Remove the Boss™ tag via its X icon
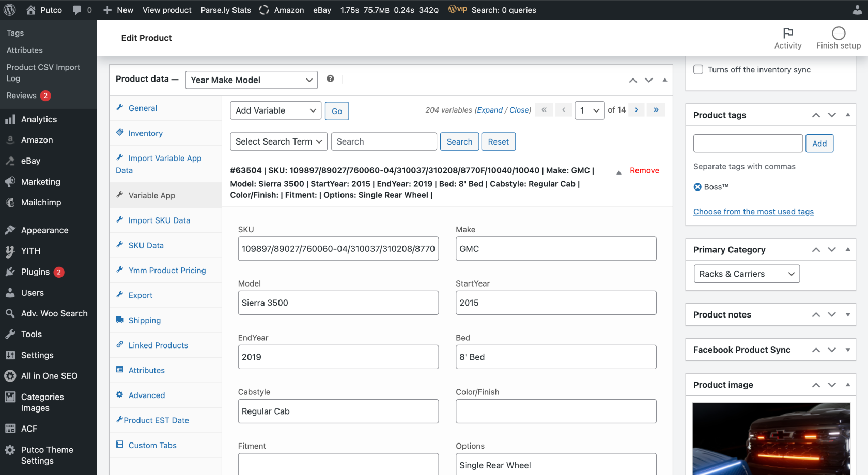The width and height of the screenshot is (868, 475). [x=698, y=187]
